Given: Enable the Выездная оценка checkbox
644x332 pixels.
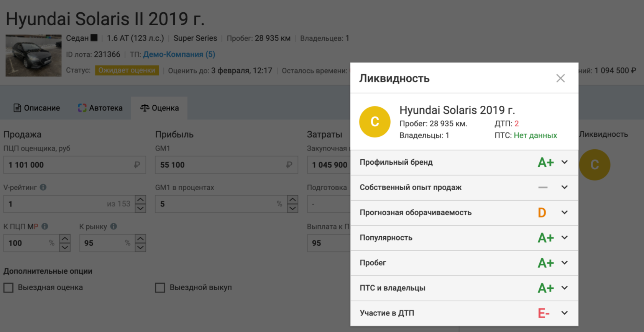Looking at the screenshot, I should [8, 288].
